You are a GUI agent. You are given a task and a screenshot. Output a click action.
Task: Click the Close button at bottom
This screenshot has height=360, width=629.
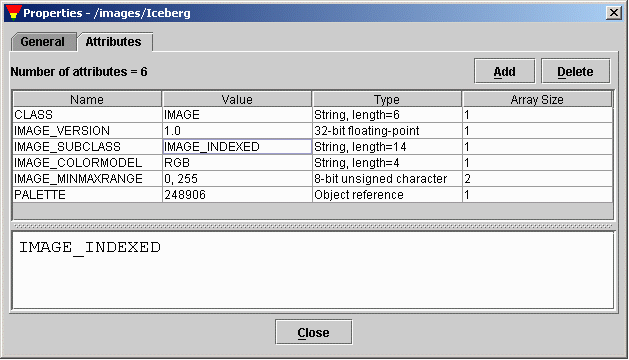[x=313, y=332]
